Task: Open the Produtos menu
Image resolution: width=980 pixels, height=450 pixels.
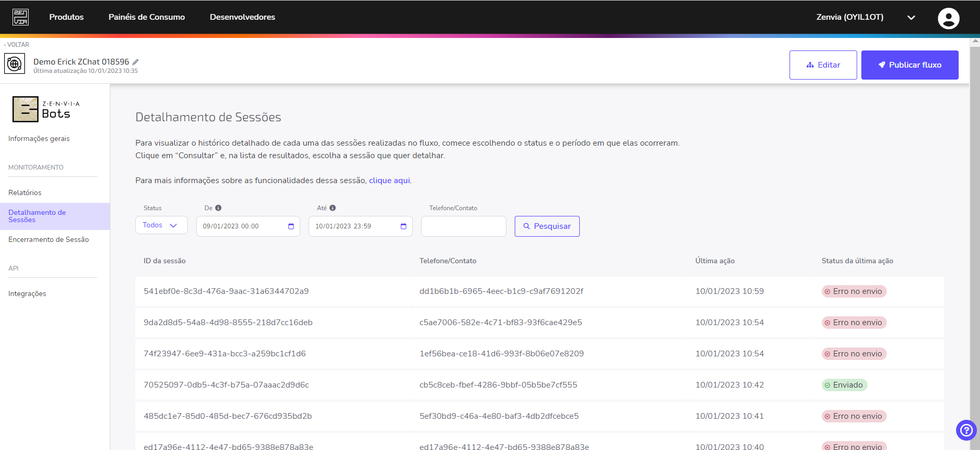Action: point(66,17)
